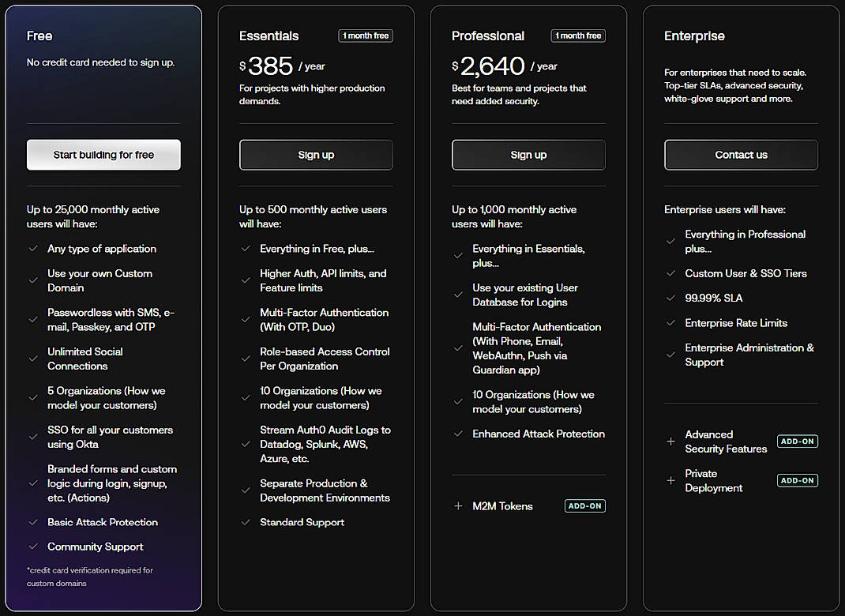The width and height of the screenshot is (845, 616).
Task: Click the Professional plan heading
Action: pyautogui.click(x=488, y=36)
